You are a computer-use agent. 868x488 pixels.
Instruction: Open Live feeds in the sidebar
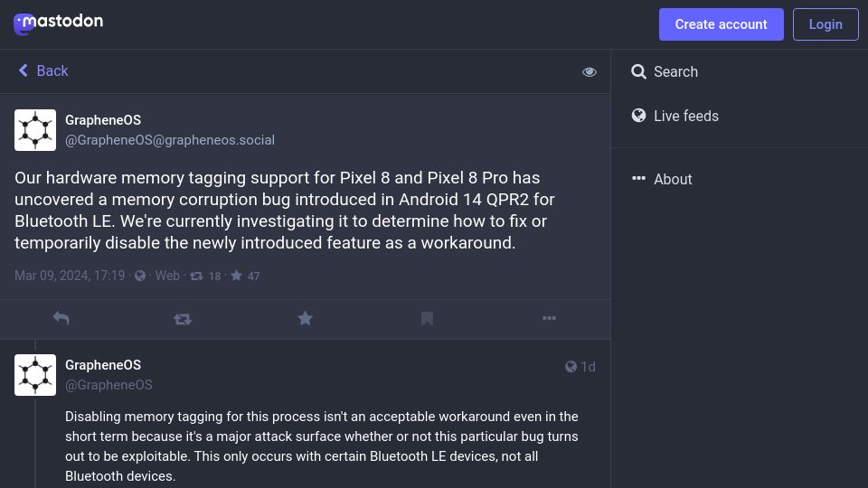pyautogui.click(x=675, y=116)
